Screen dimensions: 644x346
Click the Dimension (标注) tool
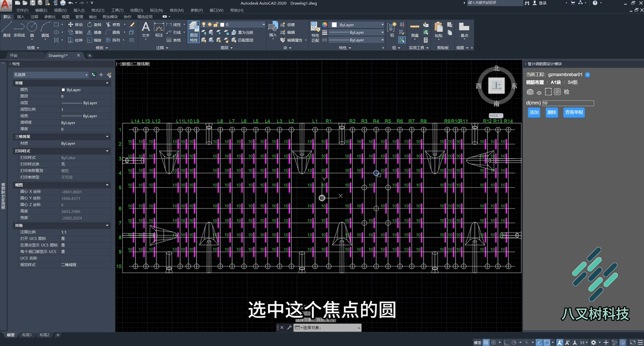coord(159,30)
